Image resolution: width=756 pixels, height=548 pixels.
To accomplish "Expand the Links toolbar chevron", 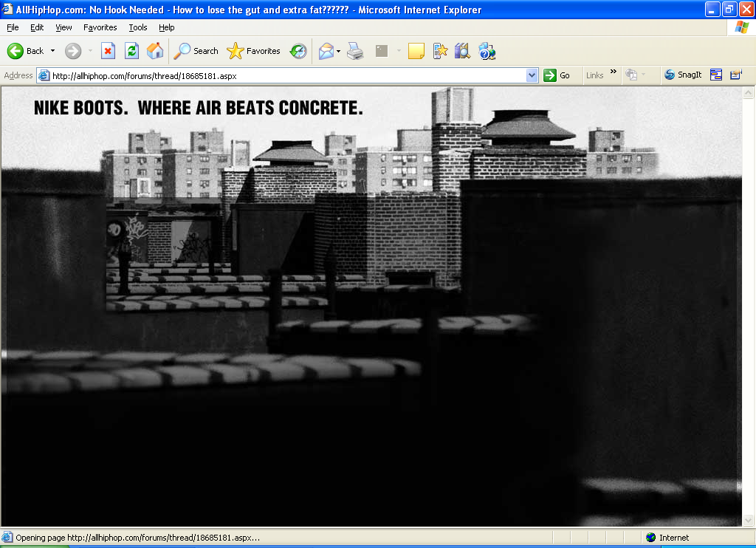I will coord(614,72).
